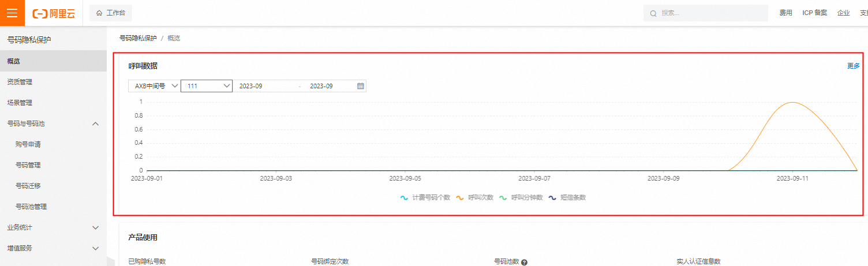868x266 pixels.
Task: Open the AXB中间号 type dropdown
Action: pos(154,86)
